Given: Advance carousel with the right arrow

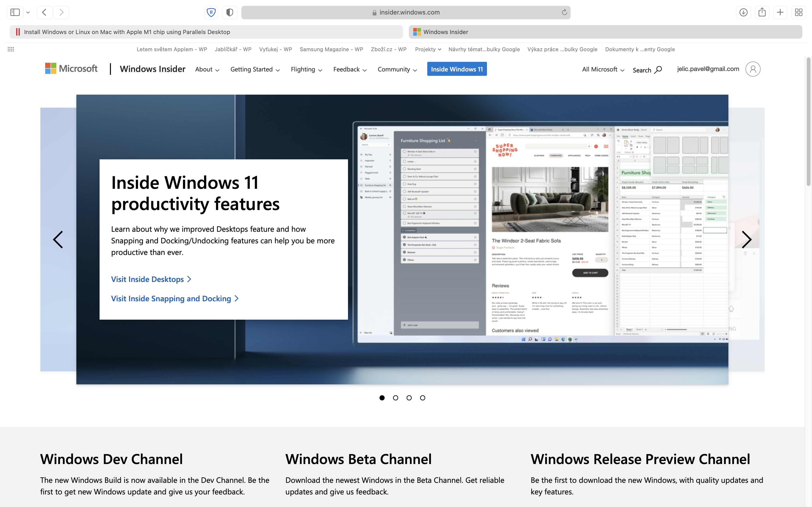Looking at the screenshot, I should [x=746, y=239].
